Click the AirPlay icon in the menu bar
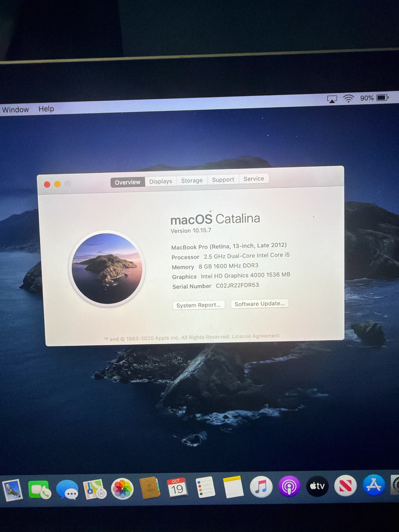The image size is (399, 532). (x=332, y=99)
